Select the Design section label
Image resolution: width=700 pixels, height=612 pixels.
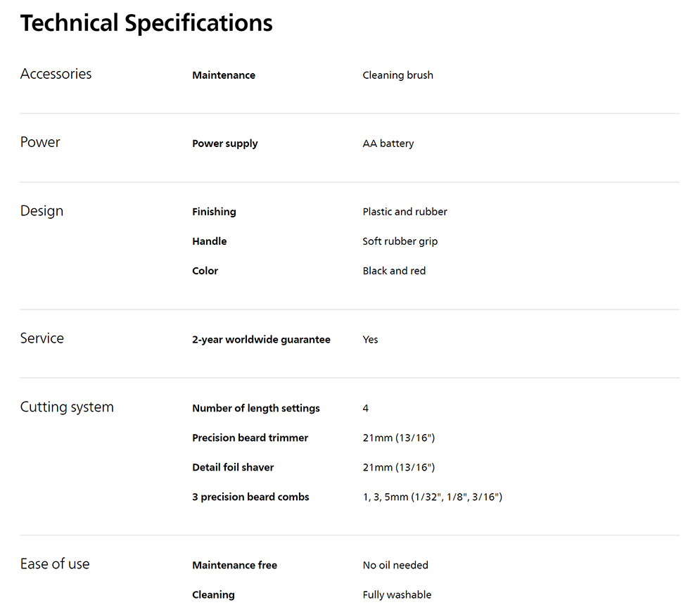(x=42, y=211)
